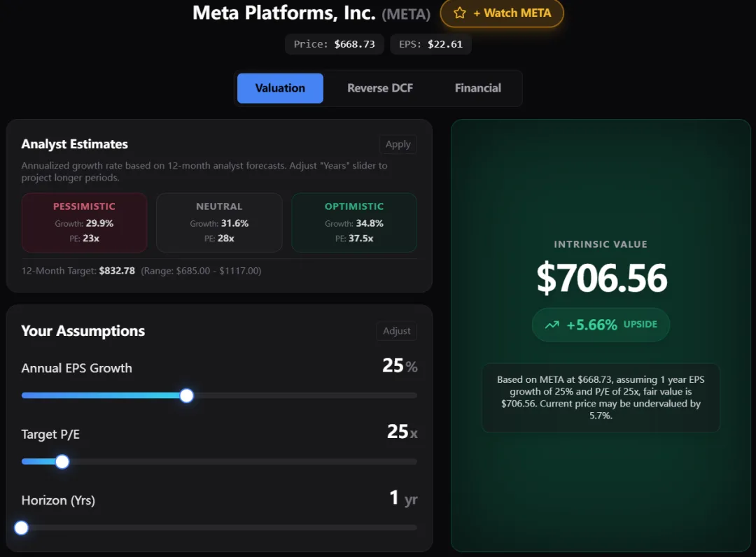Click Apply in Analyst Estimates
756x557 pixels.
point(398,144)
